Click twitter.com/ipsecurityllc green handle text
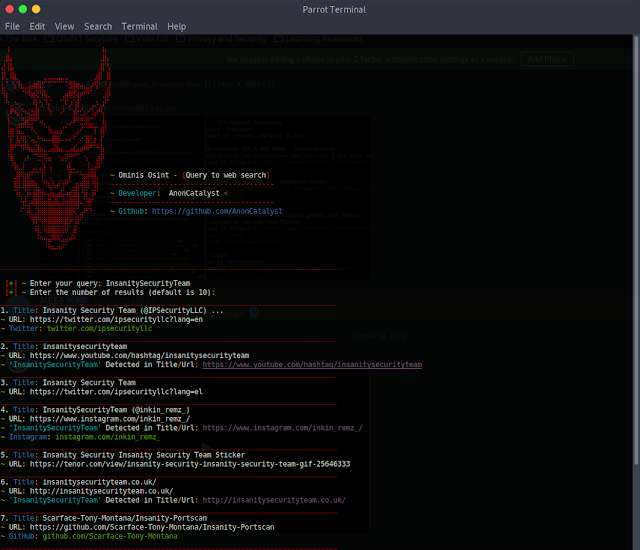Image resolution: width=640 pixels, height=550 pixels. point(100,328)
